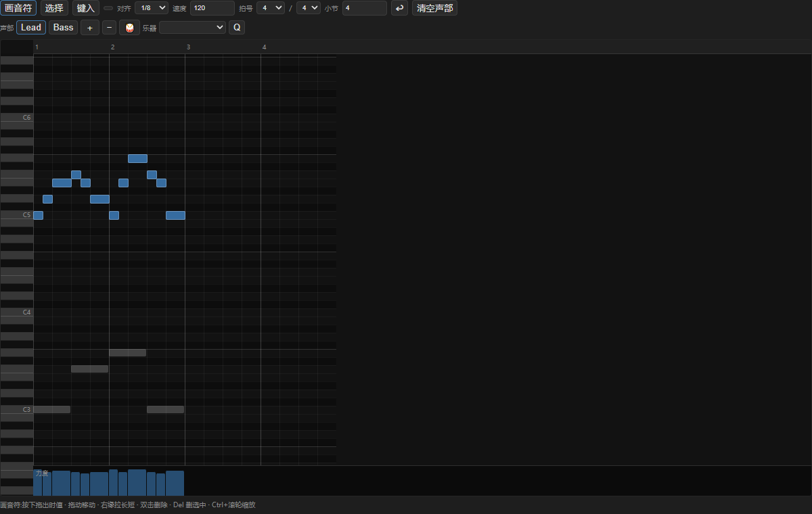Click bar 2 marker on the ruler
This screenshot has height=514, width=812.
coord(112,47)
